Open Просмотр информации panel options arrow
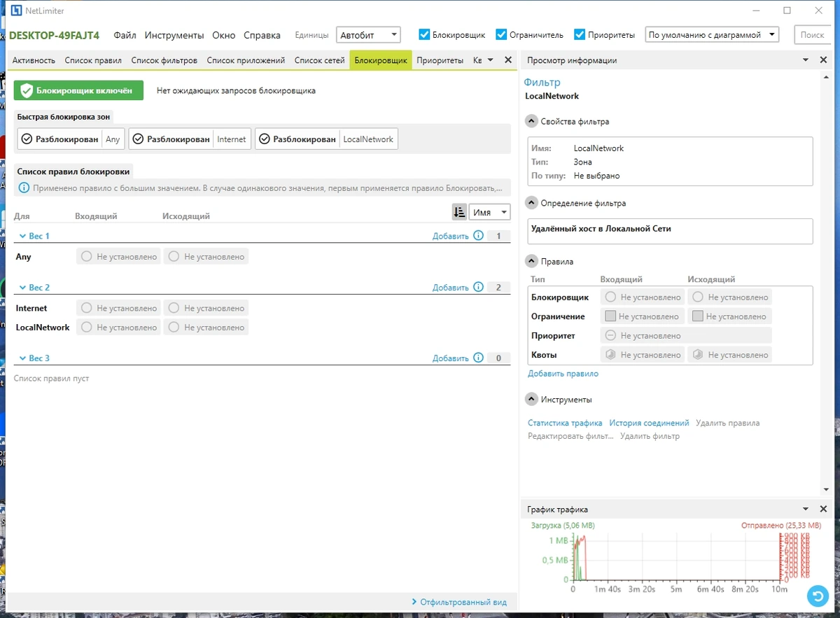This screenshot has width=840, height=618. click(806, 60)
